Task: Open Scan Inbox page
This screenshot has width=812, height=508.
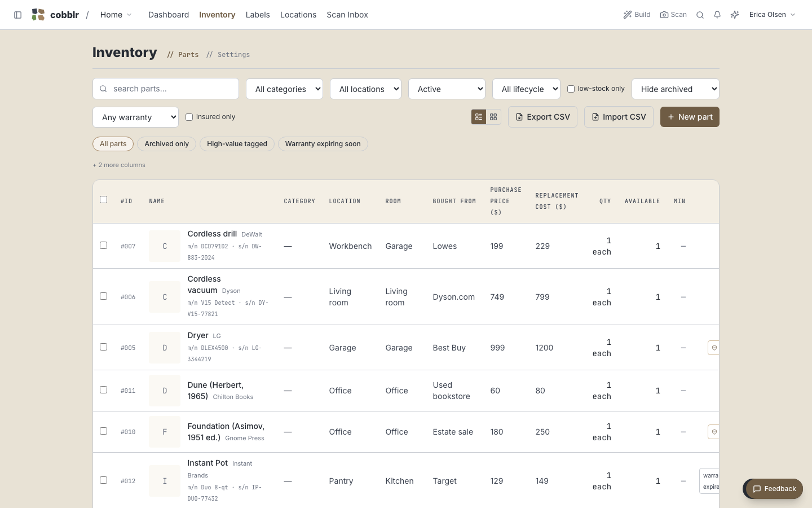Action: tap(347, 15)
